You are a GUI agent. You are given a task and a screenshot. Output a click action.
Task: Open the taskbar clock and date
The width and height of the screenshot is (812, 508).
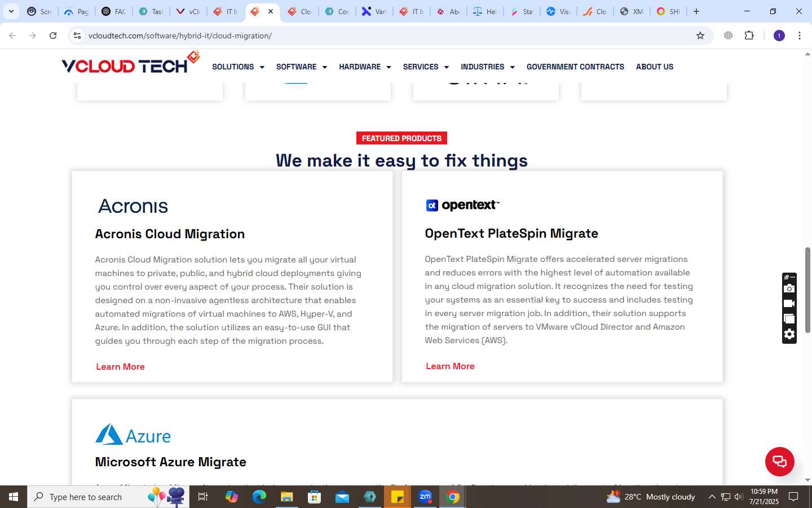click(x=764, y=497)
